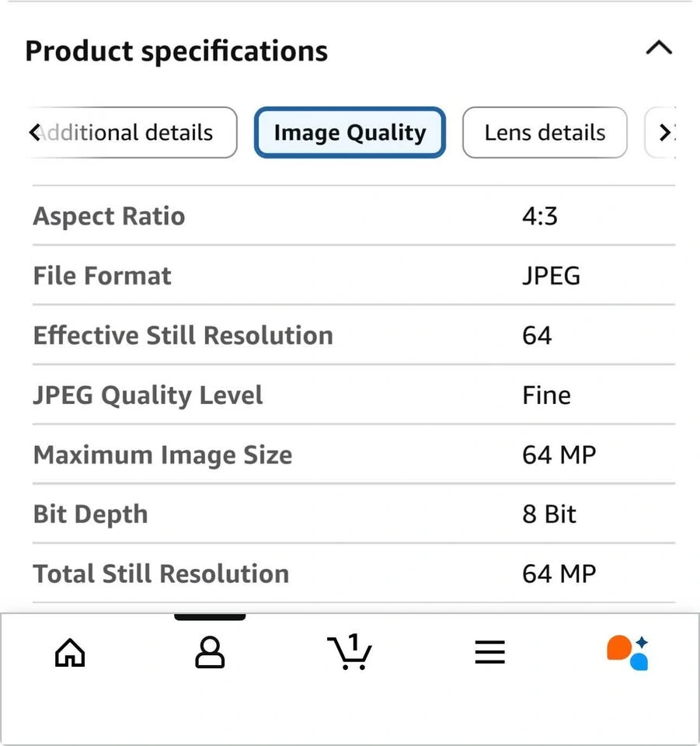The height and width of the screenshot is (746, 700).
Task: Collapse the Product specifications section
Action: click(x=658, y=48)
